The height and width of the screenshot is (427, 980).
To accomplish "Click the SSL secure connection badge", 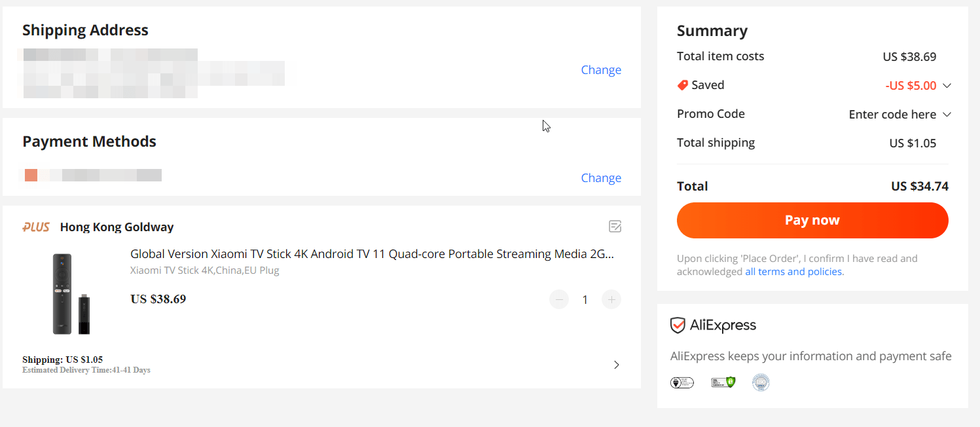I will pyautogui.click(x=723, y=382).
